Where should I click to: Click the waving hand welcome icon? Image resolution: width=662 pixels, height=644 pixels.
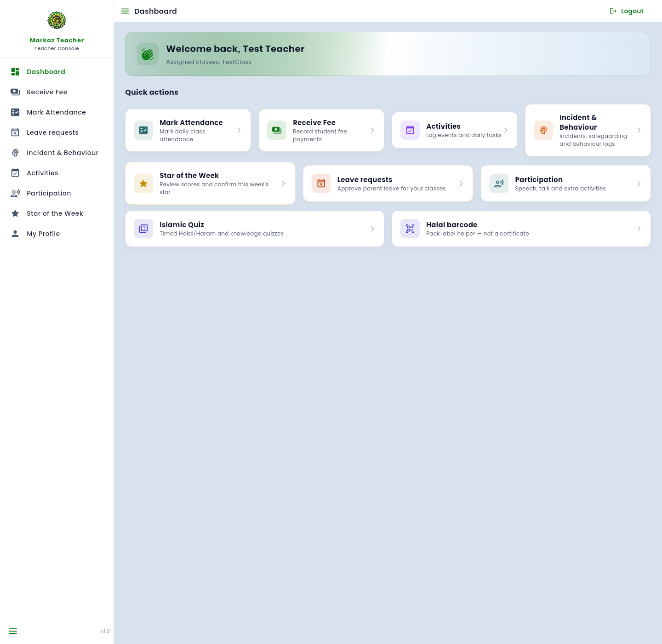coord(148,54)
